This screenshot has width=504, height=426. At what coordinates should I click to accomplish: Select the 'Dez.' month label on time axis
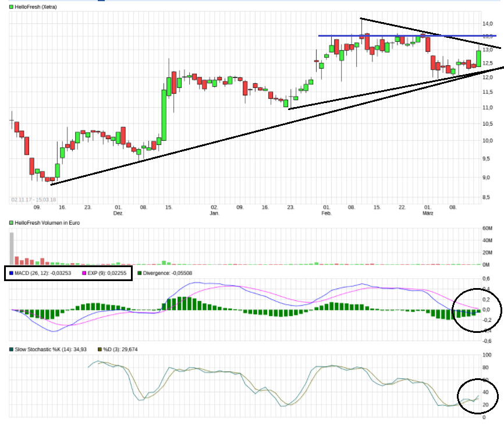click(x=118, y=213)
